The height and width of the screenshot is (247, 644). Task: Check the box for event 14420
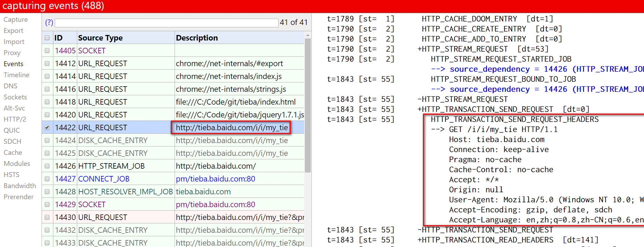pos(47,115)
